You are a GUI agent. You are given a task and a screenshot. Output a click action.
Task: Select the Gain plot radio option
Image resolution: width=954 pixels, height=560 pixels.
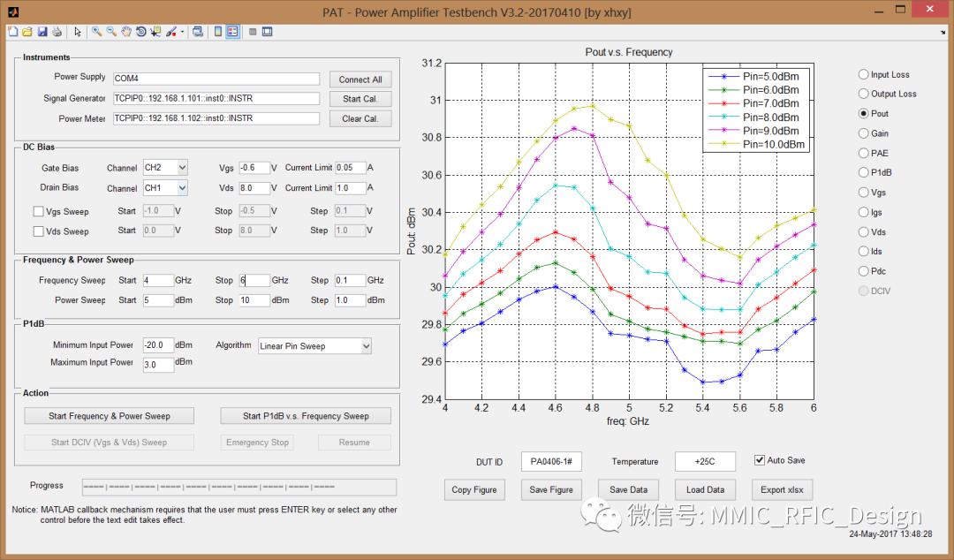point(864,133)
